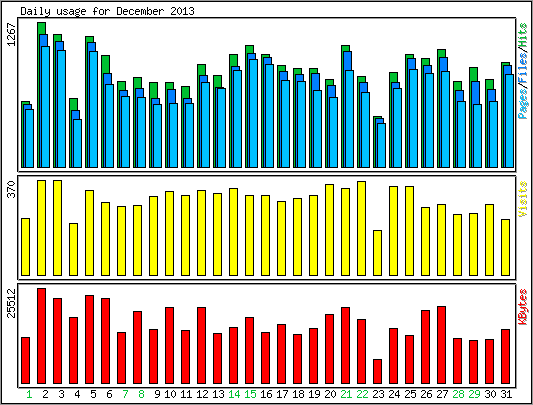This screenshot has width=533, height=405.
Task: Select the cyan Pages bar for day 4
Action: point(78,143)
